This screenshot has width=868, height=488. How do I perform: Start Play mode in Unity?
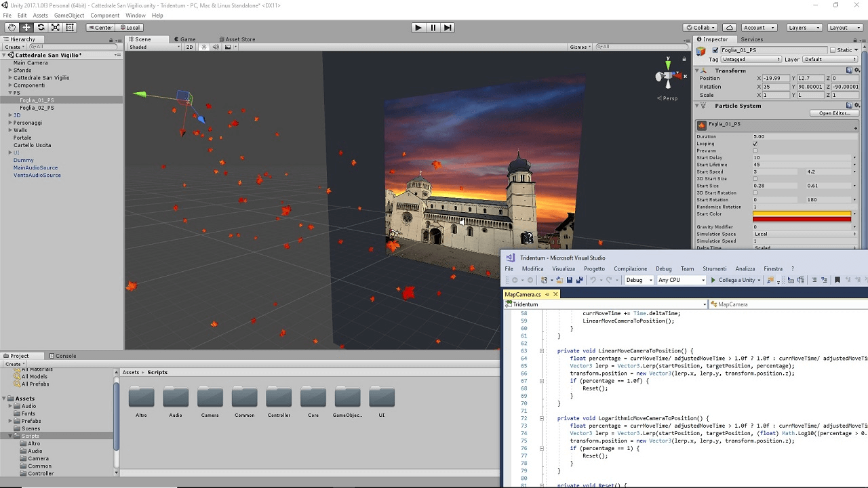pos(418,28)
